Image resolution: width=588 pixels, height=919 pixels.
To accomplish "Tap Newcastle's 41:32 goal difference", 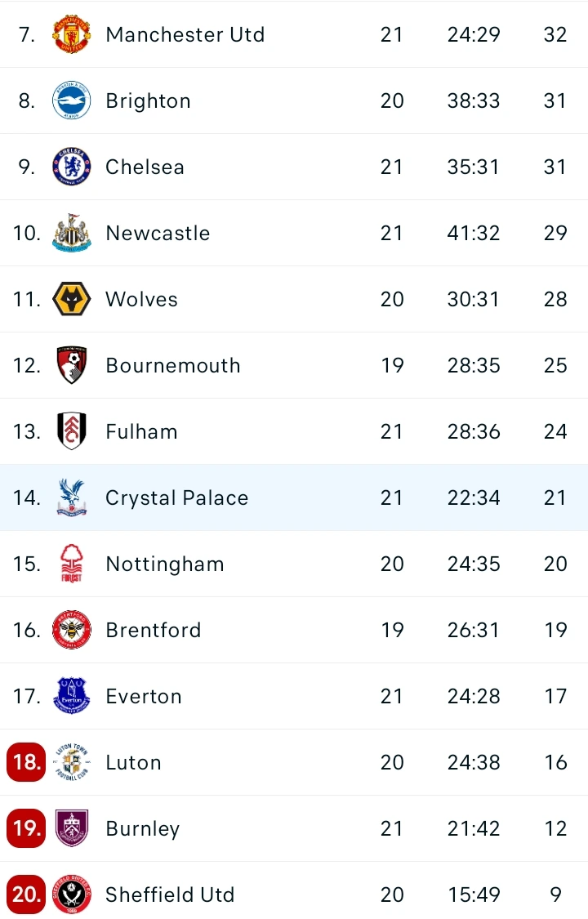I will [474, 233].
